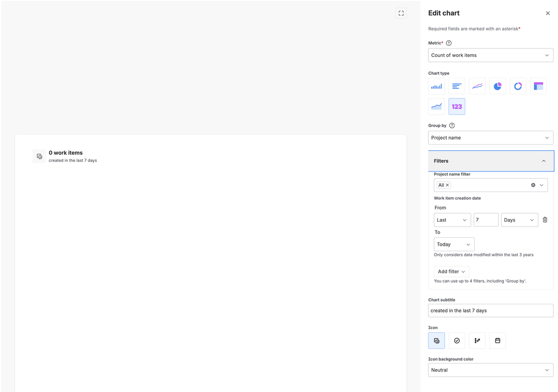Image resolution: width=558 pixels, height=392 pixels.
Task: Choose the pie chart type
Action: [498, 86]
